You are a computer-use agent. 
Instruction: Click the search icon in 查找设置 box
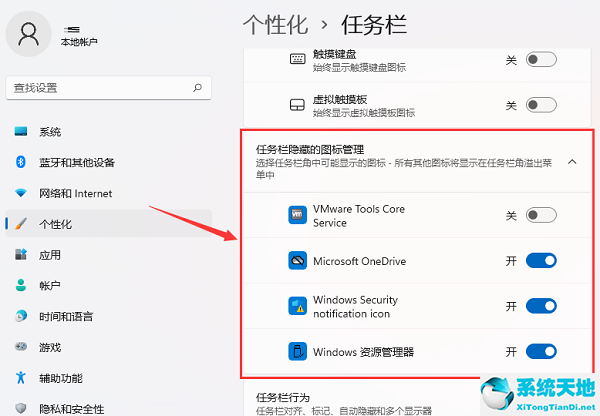click(191, 88)
